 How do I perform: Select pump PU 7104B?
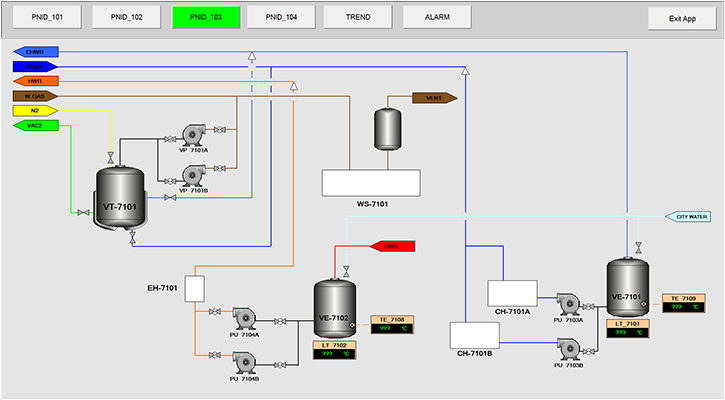tap(244, 363)
